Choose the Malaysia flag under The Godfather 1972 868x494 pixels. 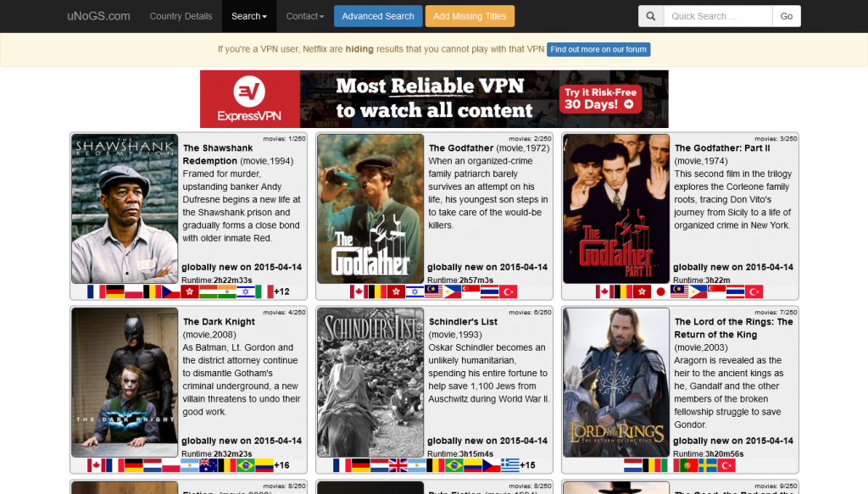coord(433,291)
